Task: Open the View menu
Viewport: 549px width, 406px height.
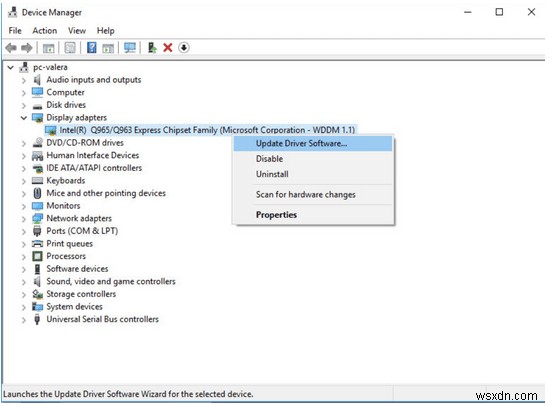Action: 77,31
